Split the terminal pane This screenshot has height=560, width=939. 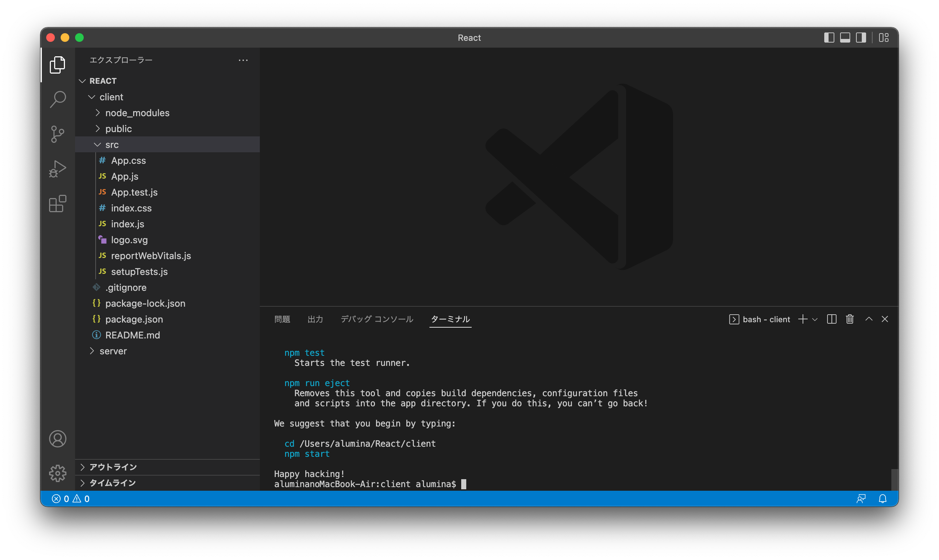pos(831,319)
